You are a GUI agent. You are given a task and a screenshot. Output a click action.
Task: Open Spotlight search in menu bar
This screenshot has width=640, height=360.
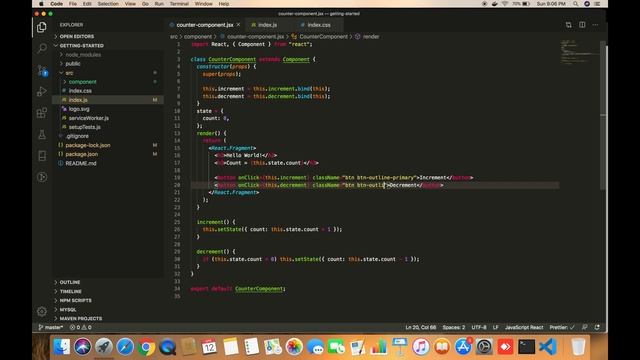pos(576,4)
